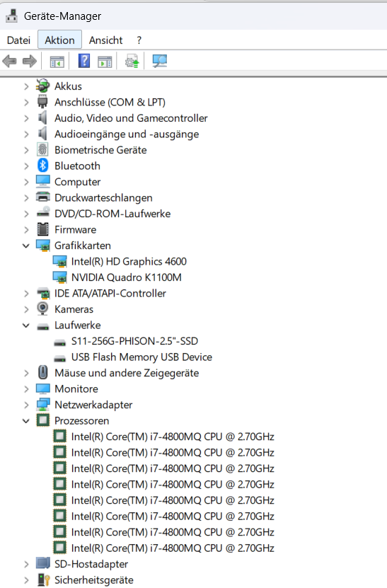Image resolution: width=387 pixels, height=588 pixels.
Task: Select the Sicherheitsgeräte label
Action: [x=94, y=580]
